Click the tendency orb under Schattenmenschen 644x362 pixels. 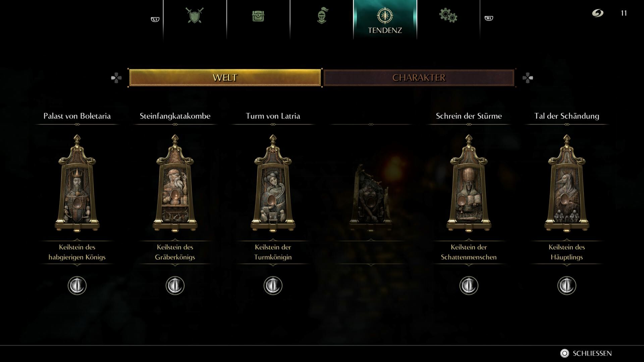(x=469, y=286)
